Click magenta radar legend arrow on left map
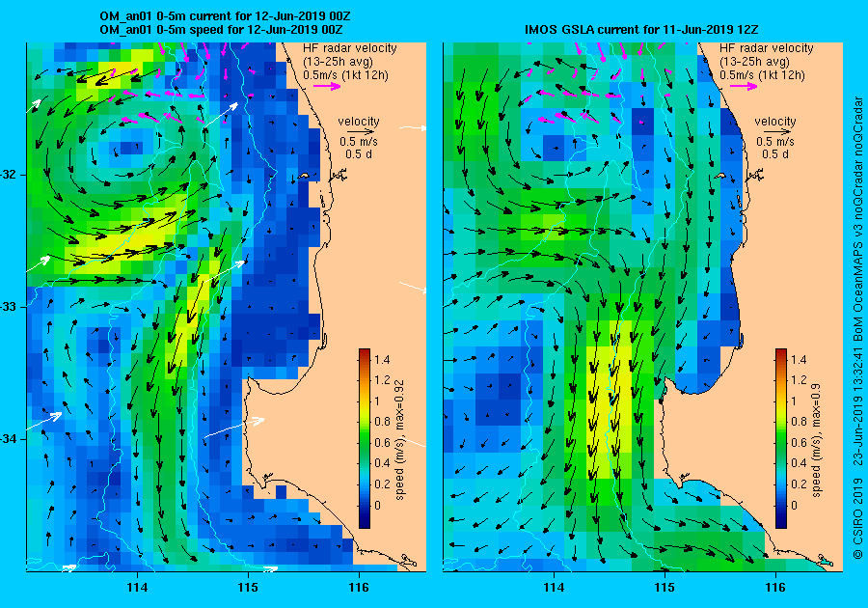 pos(327,86)
